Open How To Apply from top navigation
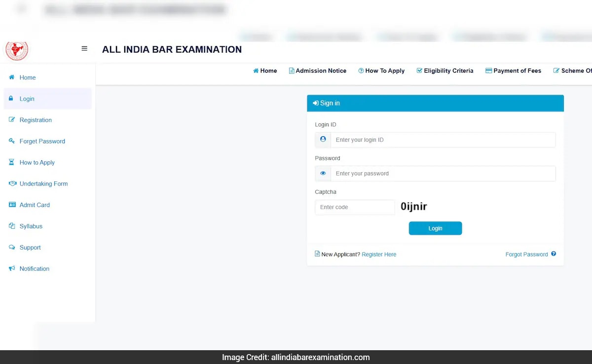The height and width of the screenshot is (364, 592). pyautogui.click(x=381, y=71)
